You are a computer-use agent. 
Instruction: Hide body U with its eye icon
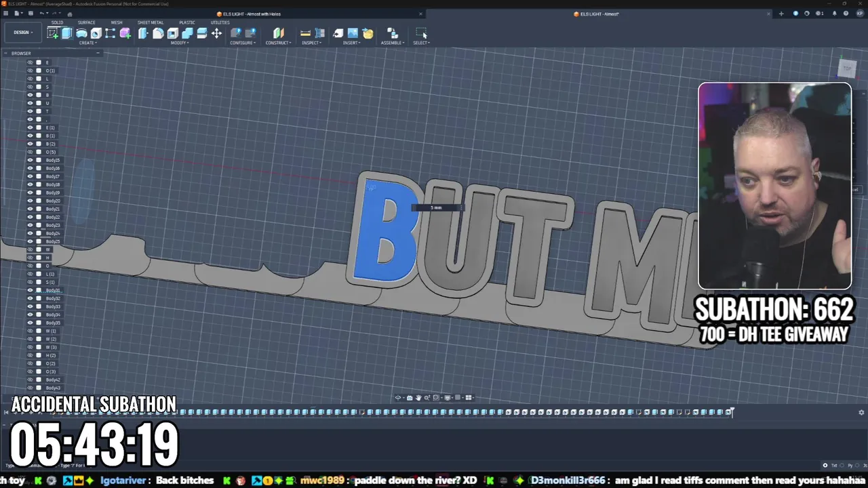coord(30,103)
